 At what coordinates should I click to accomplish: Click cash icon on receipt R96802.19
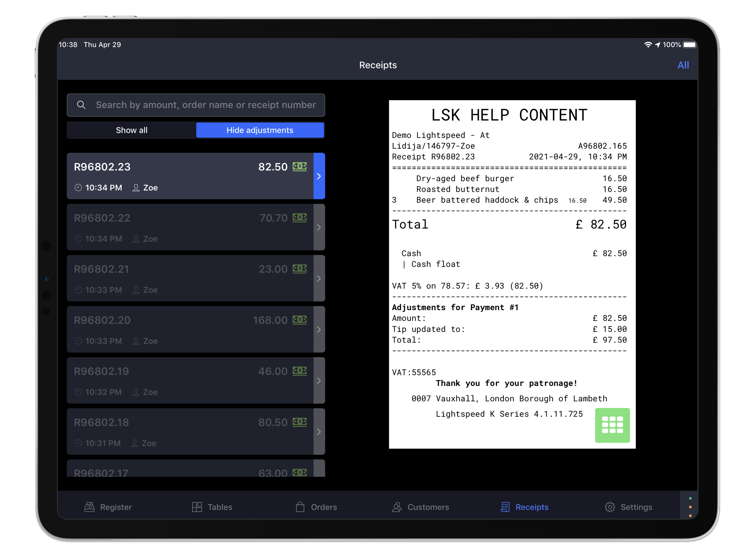[x=300, y=371]
